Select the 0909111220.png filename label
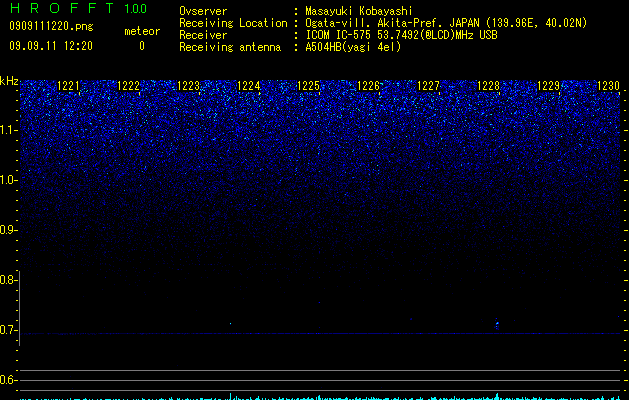 pos(51,26)
